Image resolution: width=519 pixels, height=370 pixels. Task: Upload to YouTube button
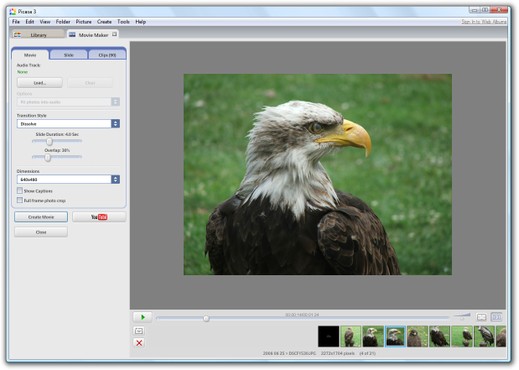pyautogui.click(x=99, y=217)
